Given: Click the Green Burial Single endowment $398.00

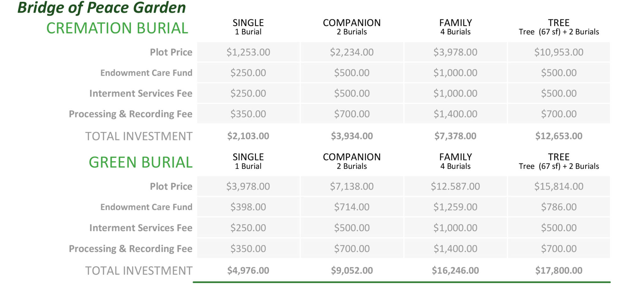Looking at the screenshot, I should pos(248,207).
